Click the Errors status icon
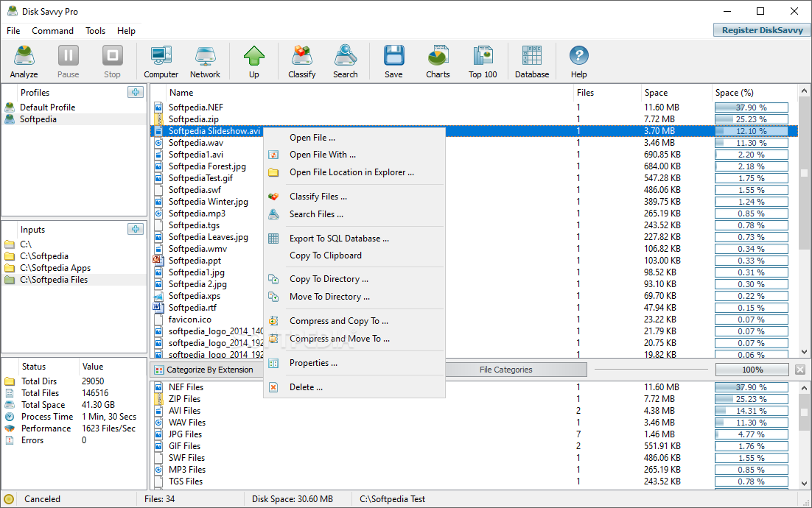Image resolution: width=812 pixels, height=508 pixels. click(10, 440)
